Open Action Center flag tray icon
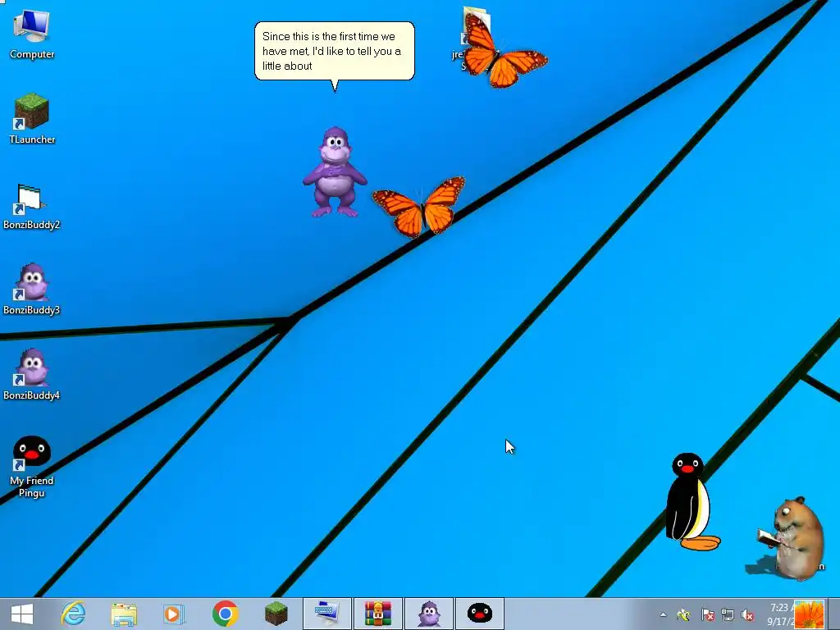 pyautogui.click(x=708, y=615)
